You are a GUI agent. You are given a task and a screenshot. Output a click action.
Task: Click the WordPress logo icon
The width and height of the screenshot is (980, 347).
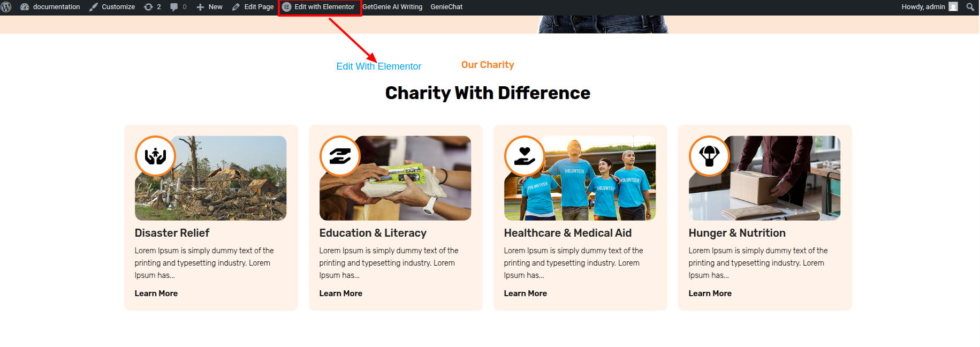coord(6,7)
